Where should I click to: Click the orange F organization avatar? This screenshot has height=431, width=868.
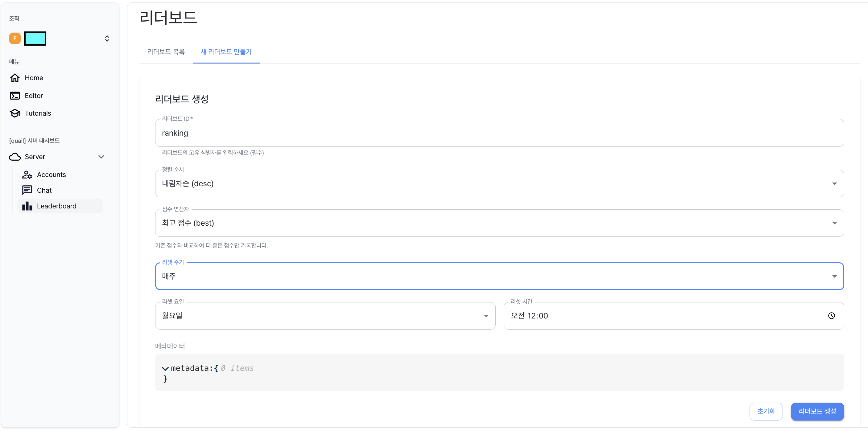tap(15, 39)
